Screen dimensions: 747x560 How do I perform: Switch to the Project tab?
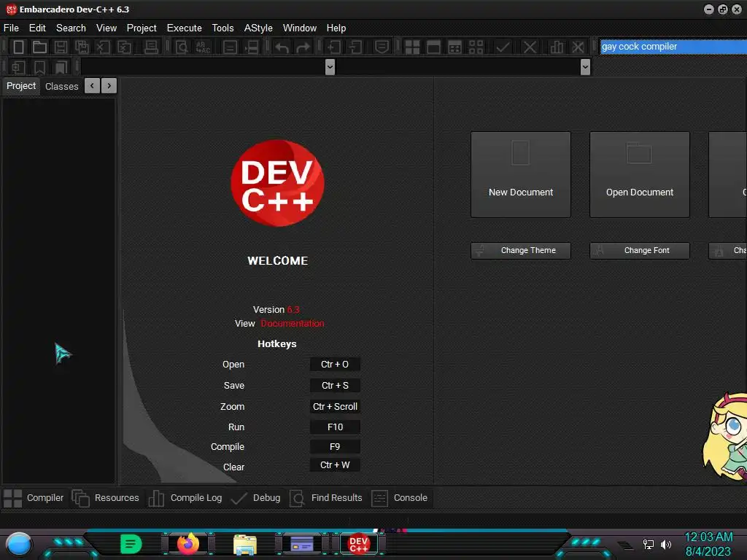(21, 86)
